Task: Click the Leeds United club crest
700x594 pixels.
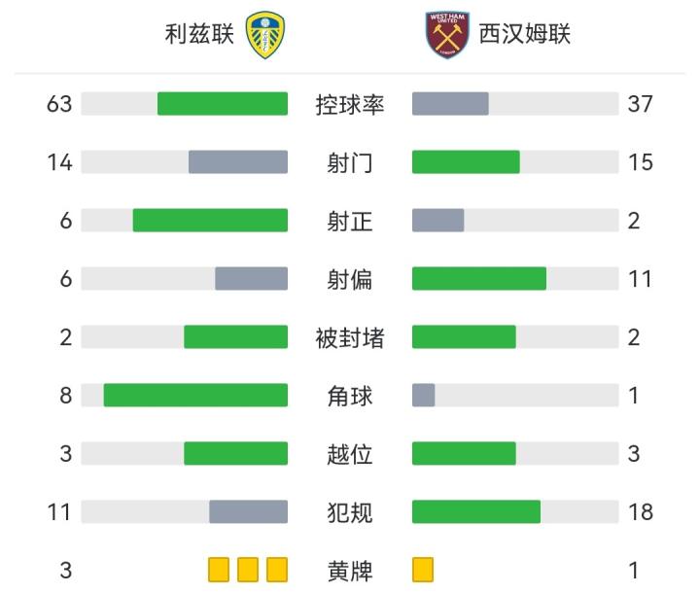Action: click(266, 35)
